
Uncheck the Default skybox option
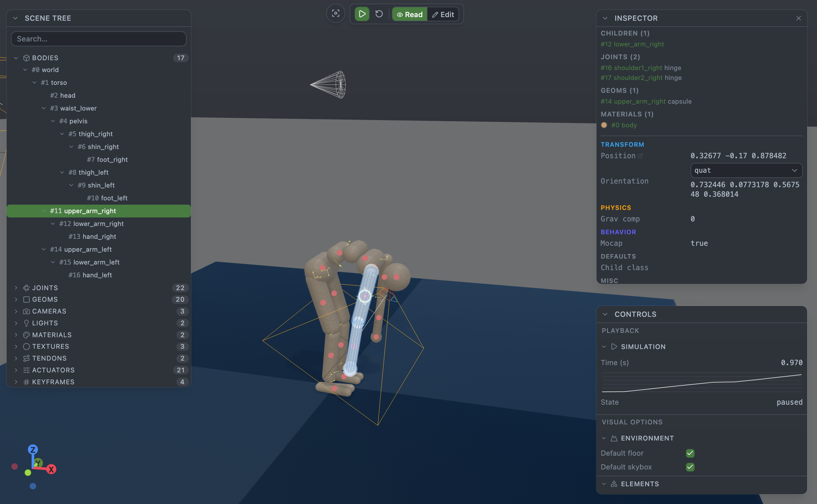pos(690,467)
